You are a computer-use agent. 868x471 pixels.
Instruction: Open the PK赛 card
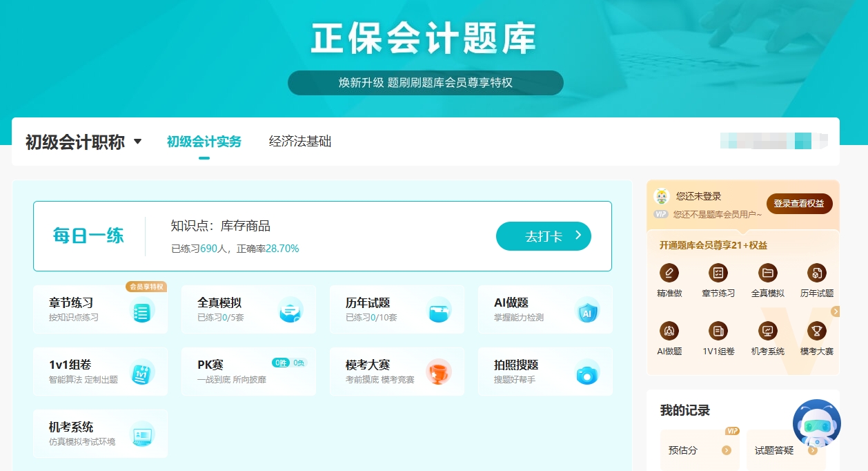[248, 372]
